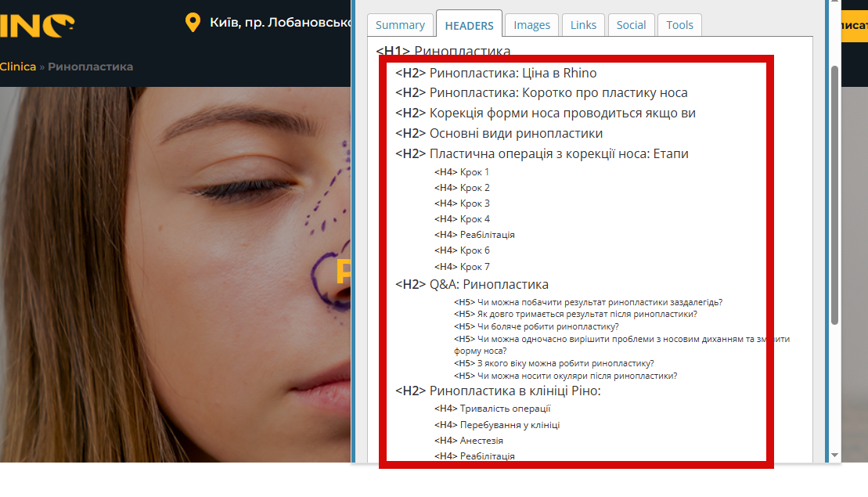The height and width of the screenshot is (497, 868).
Task: Open the Summary tab
Action: [400, 25]
